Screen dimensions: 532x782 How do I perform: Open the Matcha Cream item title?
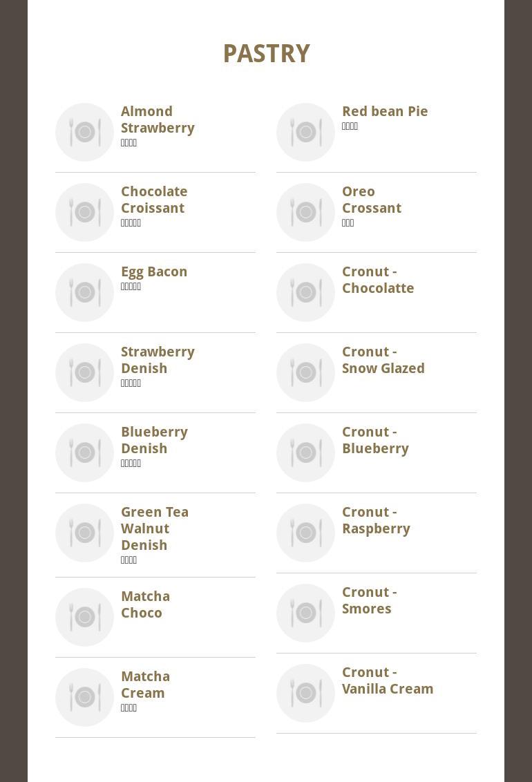point(145,685)
